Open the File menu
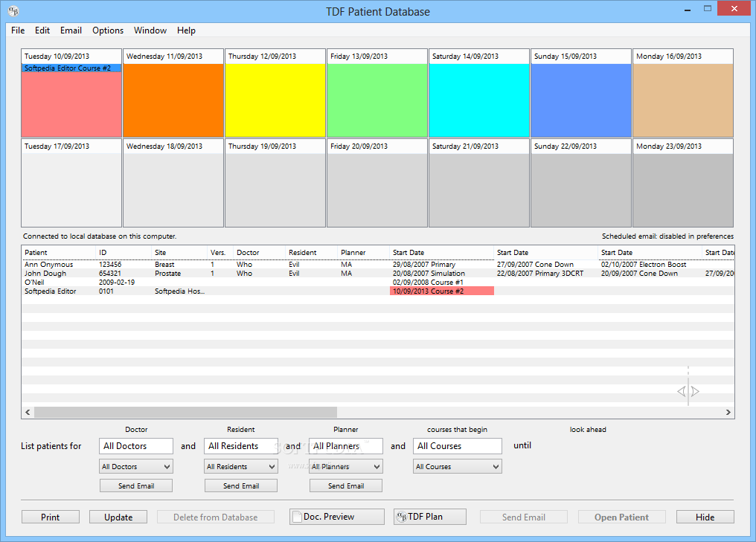The height and width of the screenshot is (542, 756). coord(18,30)
